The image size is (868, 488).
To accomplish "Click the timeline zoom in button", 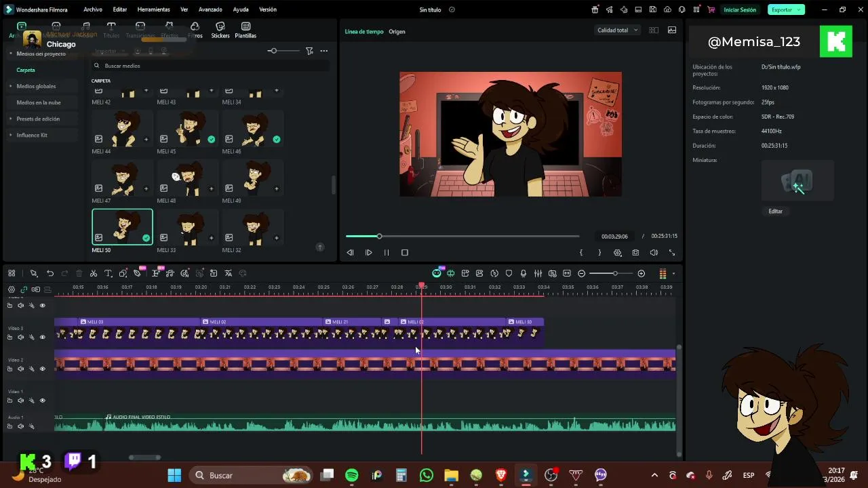I will 642,273.
